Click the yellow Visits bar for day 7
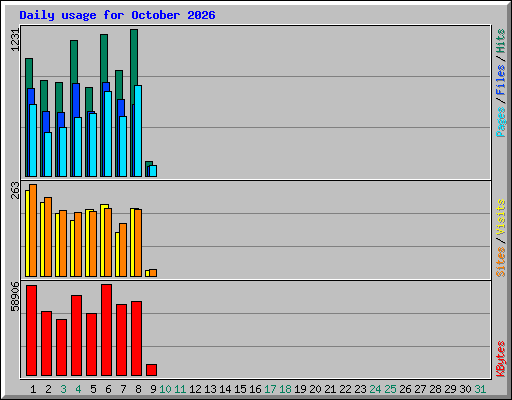 coord(117,254)
